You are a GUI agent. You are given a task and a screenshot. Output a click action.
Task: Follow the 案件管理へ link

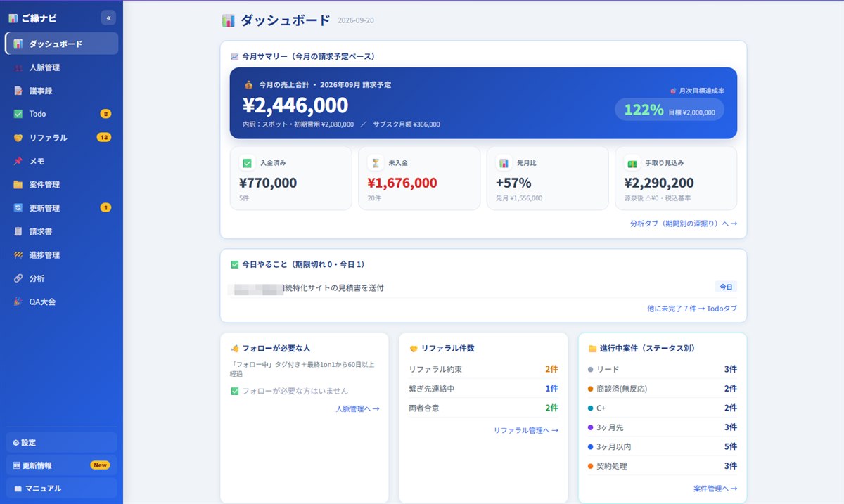715,488
